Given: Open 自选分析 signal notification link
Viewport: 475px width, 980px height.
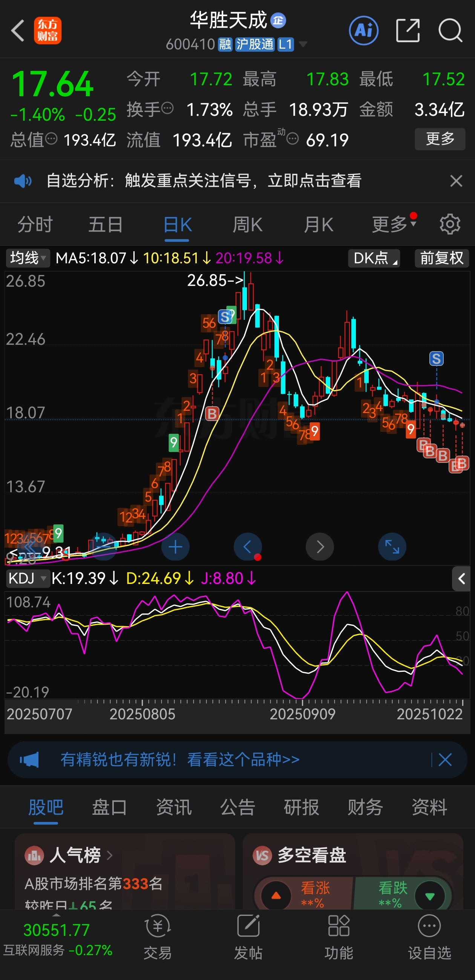Looking at the screenshot, I should point(204,181).
